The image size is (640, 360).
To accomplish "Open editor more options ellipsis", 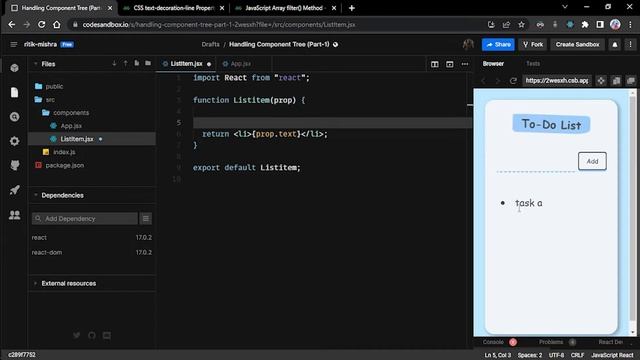I will (465, 64).
